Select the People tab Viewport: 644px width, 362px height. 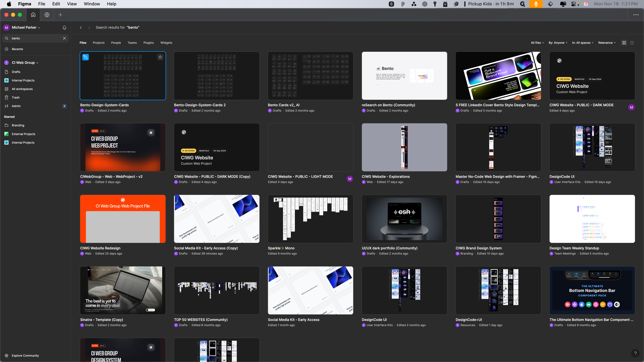click(x=116, y=43)
